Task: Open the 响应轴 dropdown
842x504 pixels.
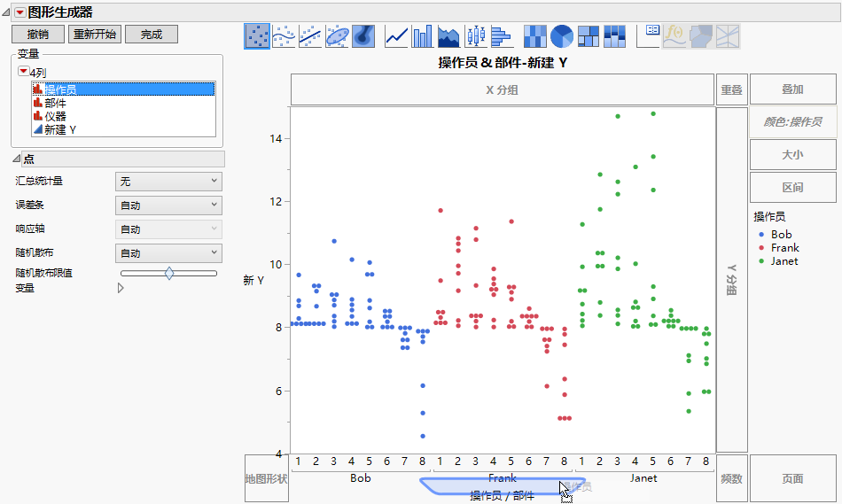Action: tap(168, 229)
